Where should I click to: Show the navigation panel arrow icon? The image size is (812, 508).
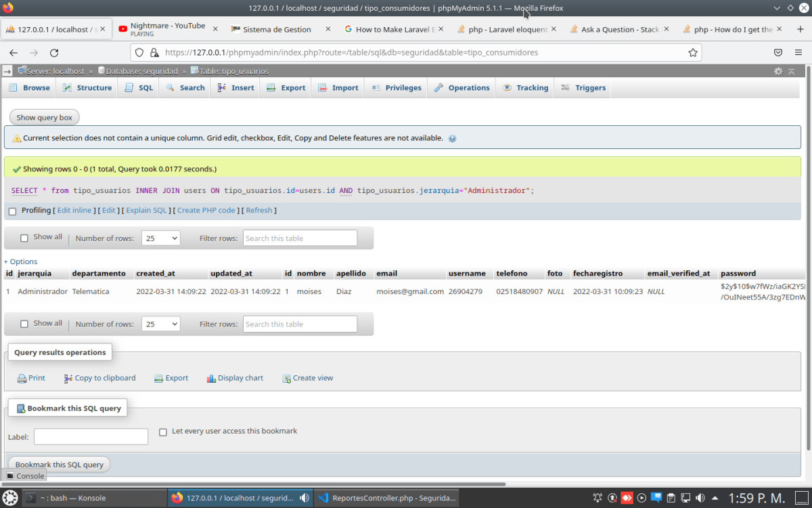tap(7, 70)
